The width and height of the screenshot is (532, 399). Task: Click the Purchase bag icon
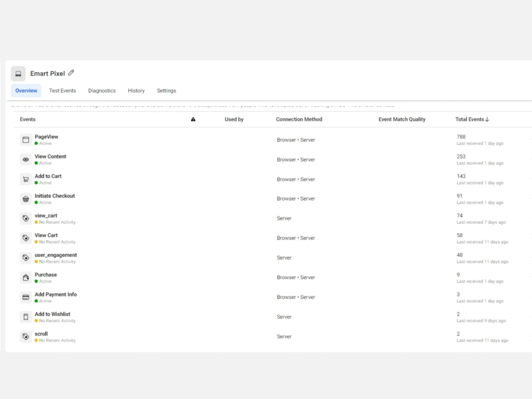26,278
